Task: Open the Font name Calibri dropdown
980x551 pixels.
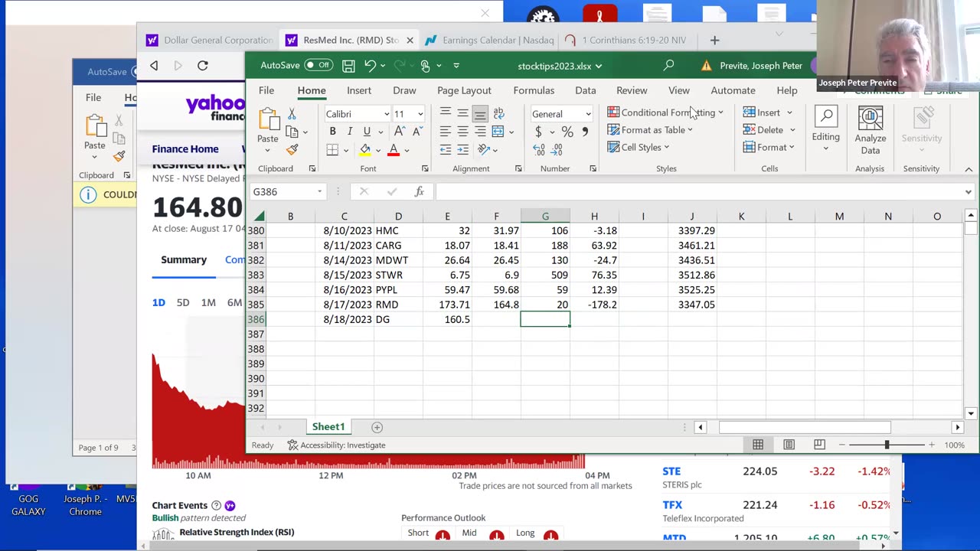Action: 386,114
